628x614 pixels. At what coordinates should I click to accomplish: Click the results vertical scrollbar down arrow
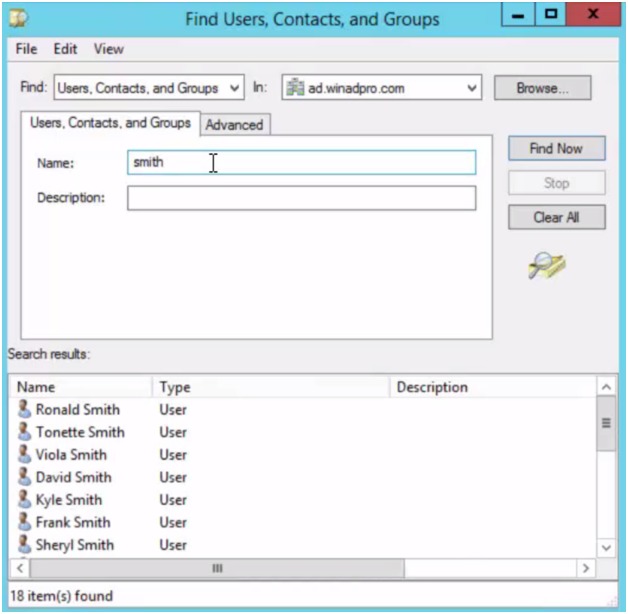point(606,548)
